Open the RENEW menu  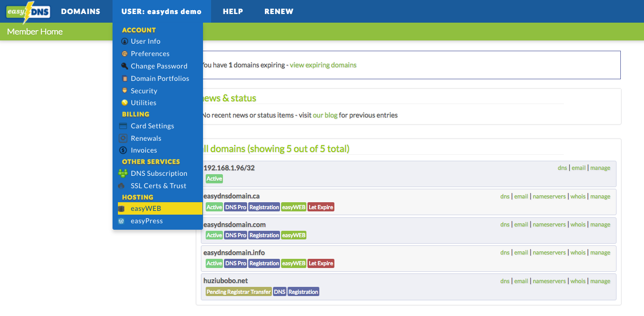279,11
